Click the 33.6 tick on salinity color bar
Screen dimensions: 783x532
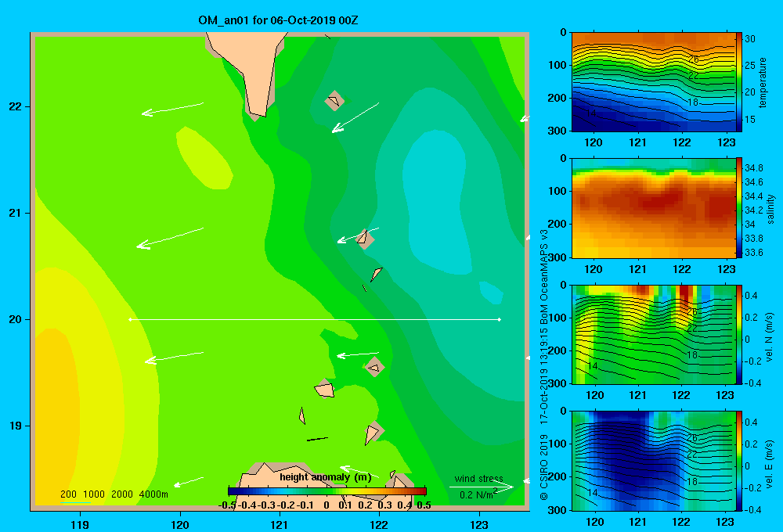(753, 253)
